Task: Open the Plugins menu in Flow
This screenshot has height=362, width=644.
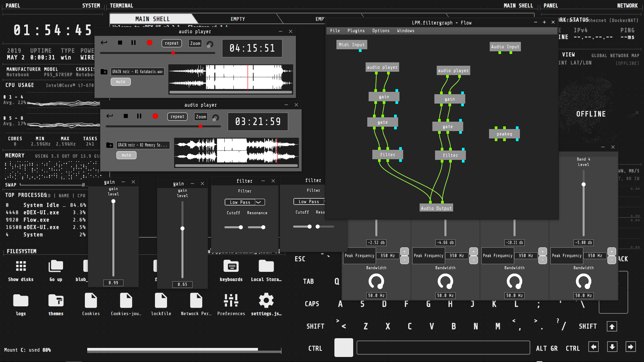Action: 356,31
